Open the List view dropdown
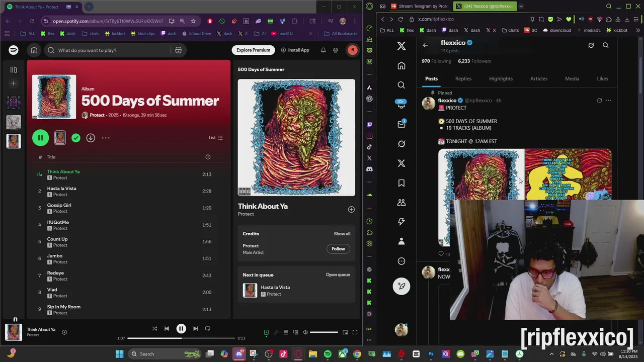 [216, 138]
